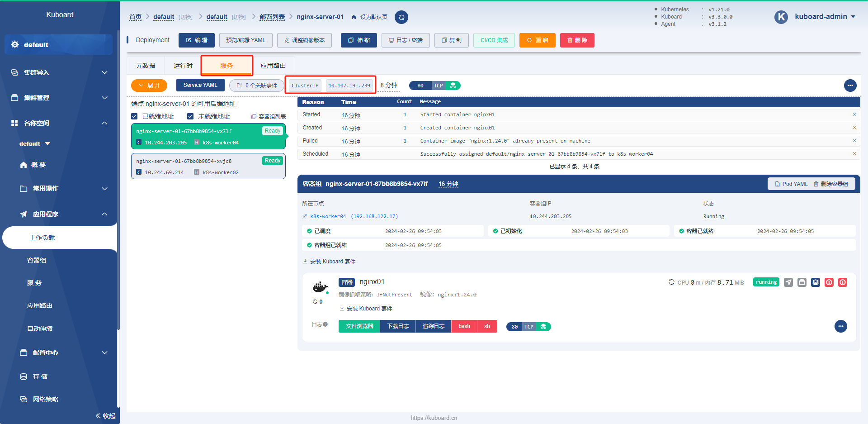Dismiss the Created event row
The image size is (868, 424).
(854, 128)
